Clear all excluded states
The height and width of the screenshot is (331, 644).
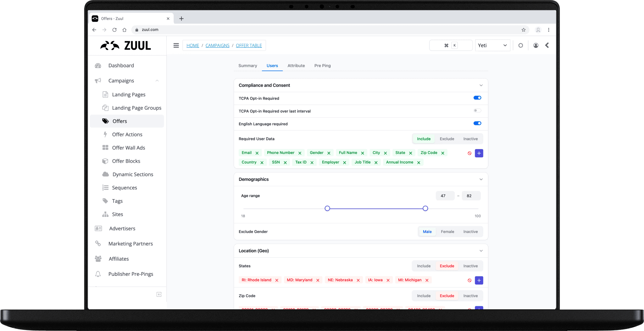point(469,280)
